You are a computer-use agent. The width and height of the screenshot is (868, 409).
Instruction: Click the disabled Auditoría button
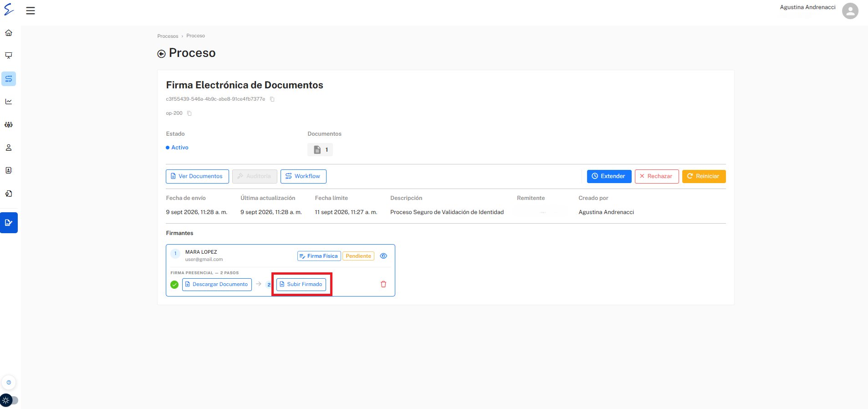(255, 176)
